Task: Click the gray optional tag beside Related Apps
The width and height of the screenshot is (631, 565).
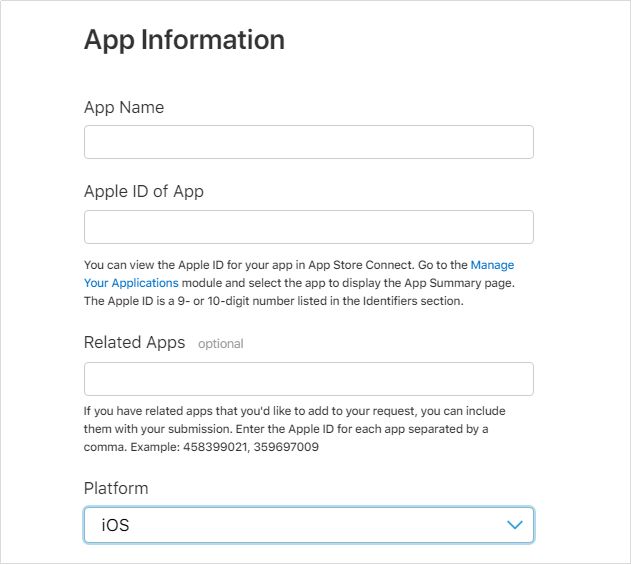Action: 220,343
